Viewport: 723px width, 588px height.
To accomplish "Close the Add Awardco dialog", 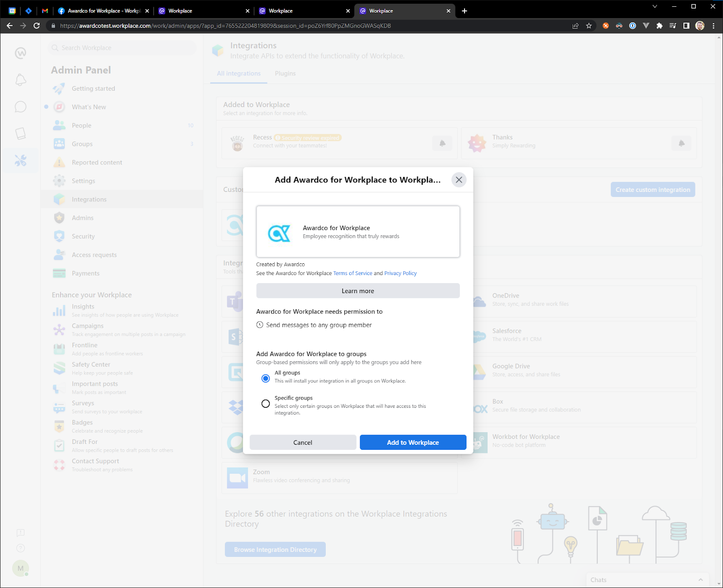I will (x=459, y=180).
